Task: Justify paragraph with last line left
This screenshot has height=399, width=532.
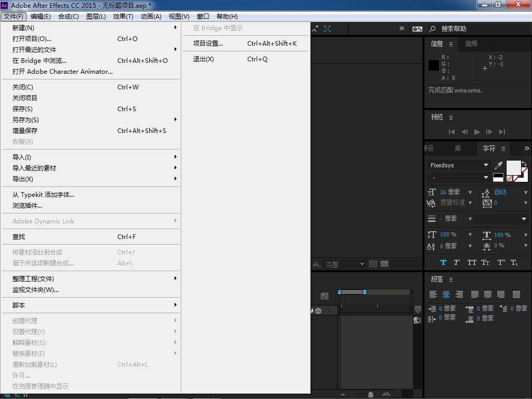Action: [475, 294]
